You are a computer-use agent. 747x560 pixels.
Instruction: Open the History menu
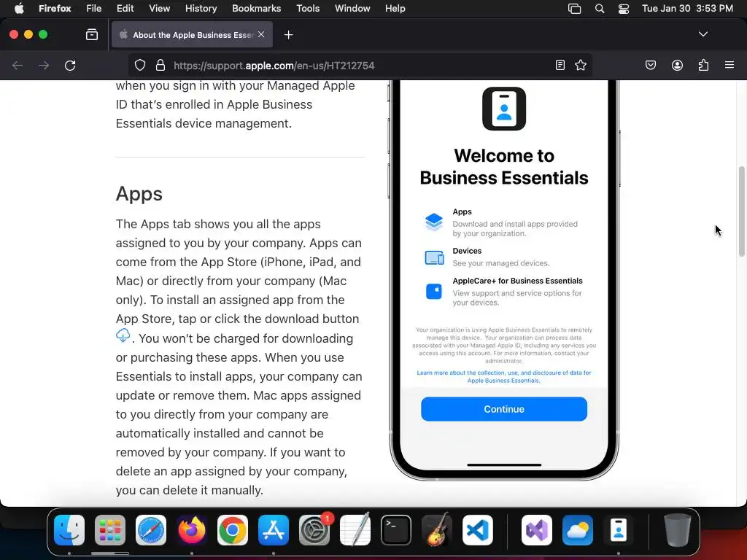(x=201, y=8)
